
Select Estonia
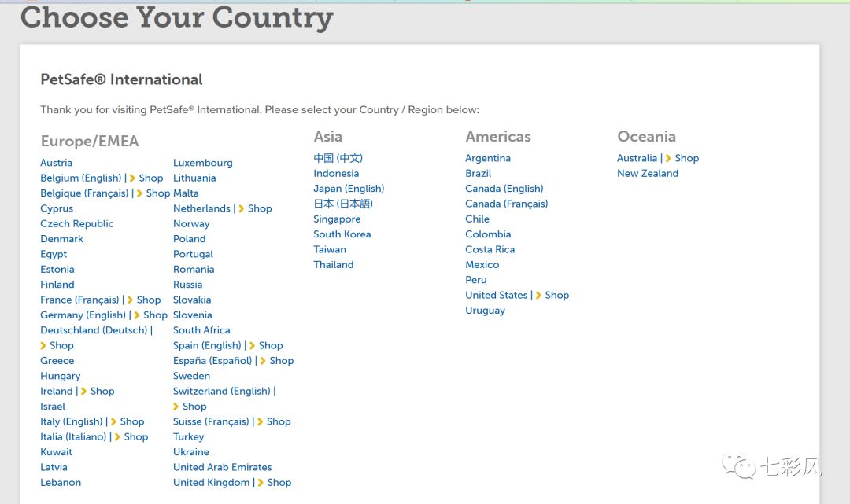(x=57, y=270)
